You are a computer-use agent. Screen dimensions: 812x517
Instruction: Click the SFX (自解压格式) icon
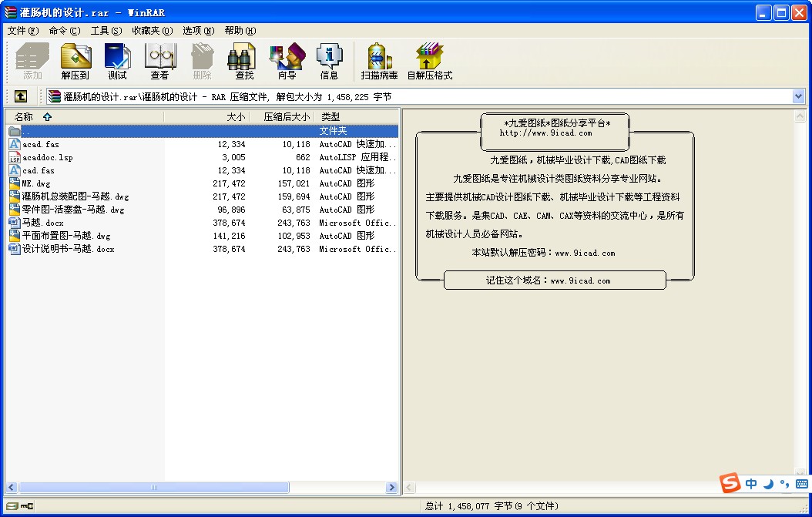429,61
